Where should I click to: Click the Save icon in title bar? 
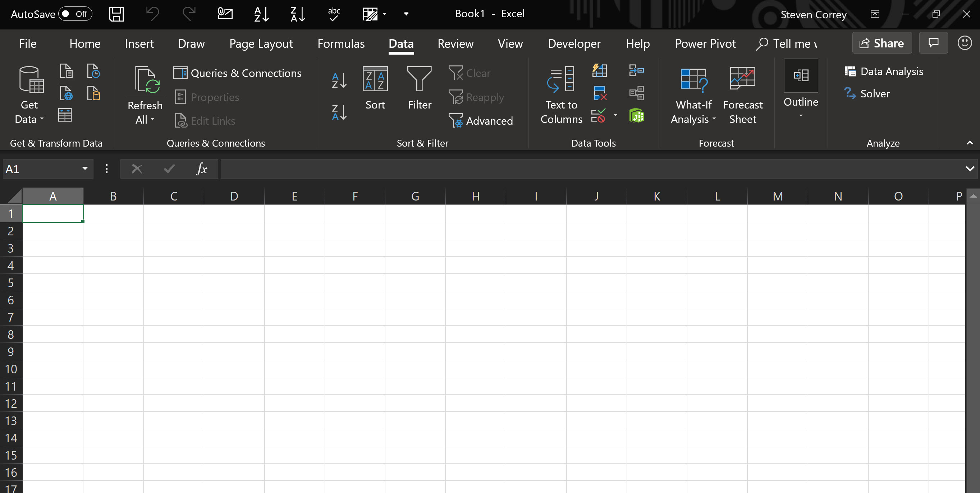116,14
